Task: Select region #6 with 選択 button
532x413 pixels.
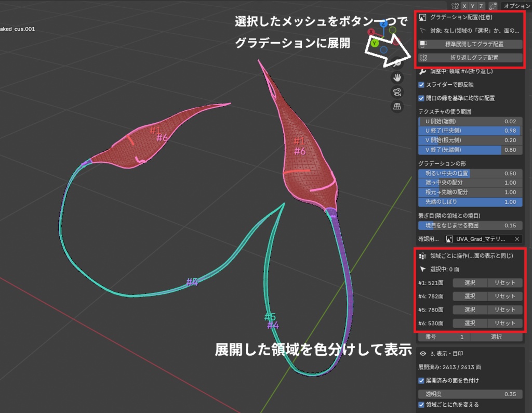Action: (470, 324)
